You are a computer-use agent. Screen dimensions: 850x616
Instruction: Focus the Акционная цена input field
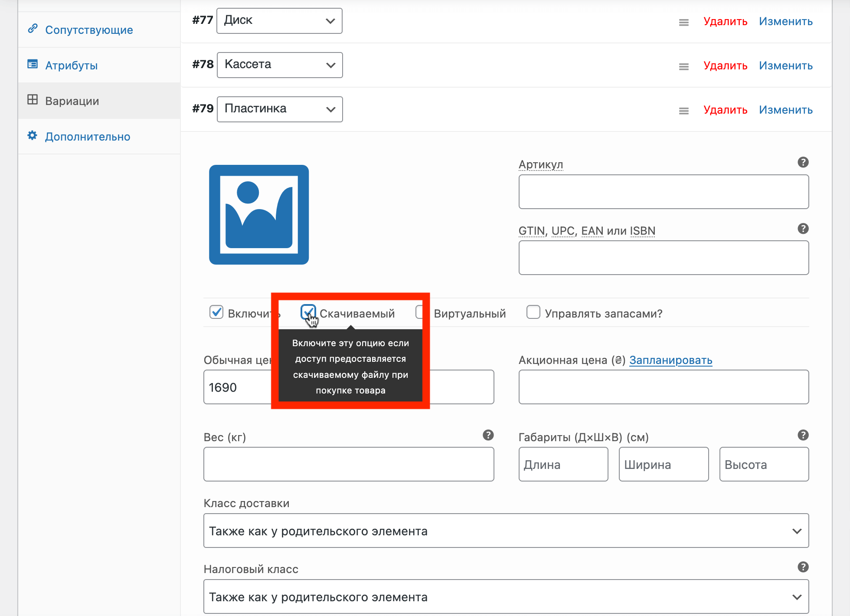pyautogui.click(x=664, y=387)
